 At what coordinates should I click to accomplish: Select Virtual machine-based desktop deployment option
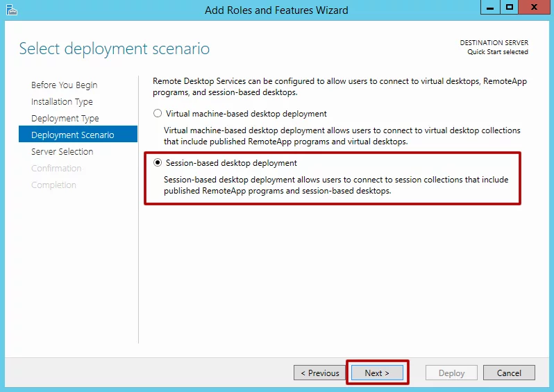158,114
